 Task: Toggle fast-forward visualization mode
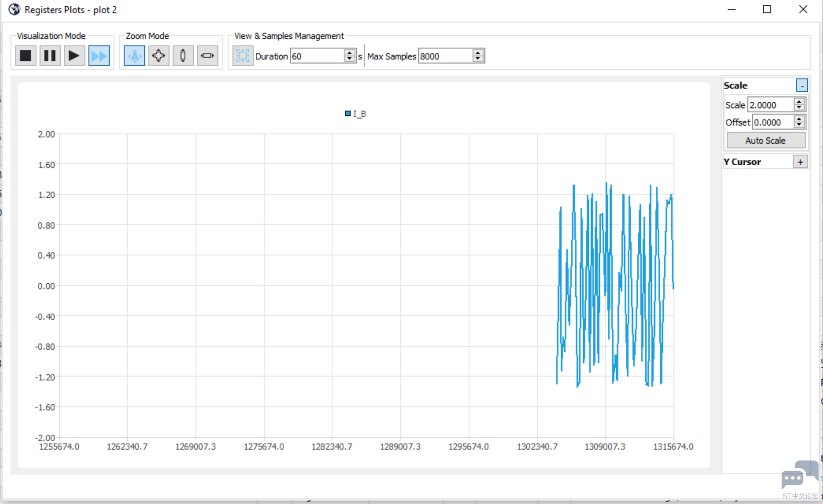[99, 56]
